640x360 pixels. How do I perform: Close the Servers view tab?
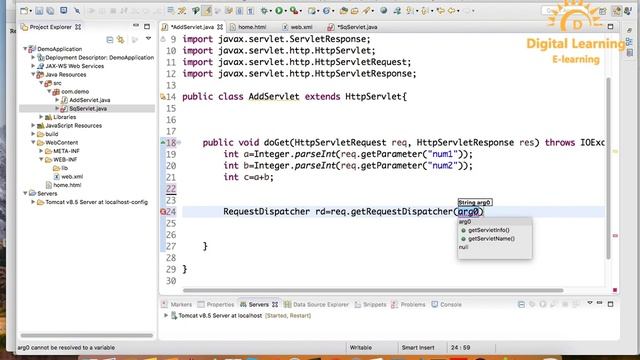275,304
